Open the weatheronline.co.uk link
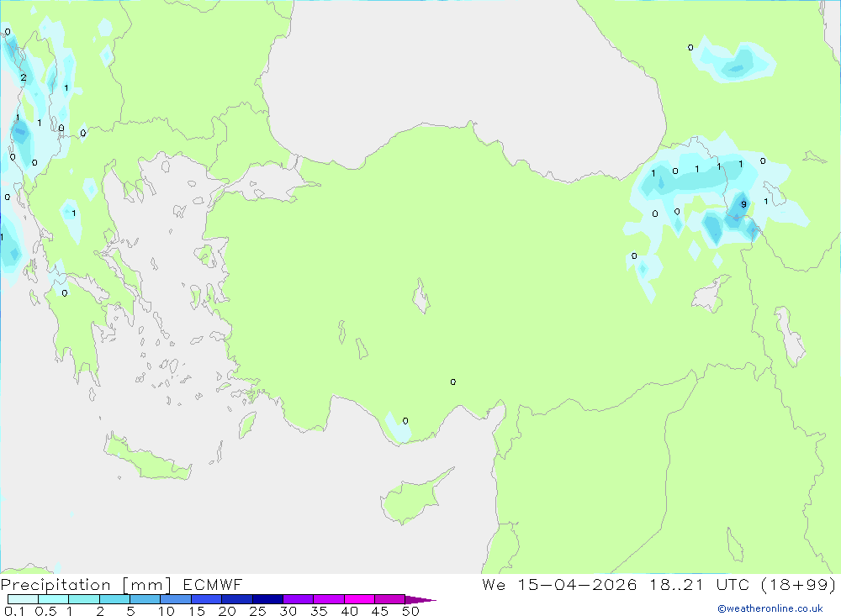Image resolution: width=841 pixels, height=616 pixels. pyautogui.click(x=770, y=608)
